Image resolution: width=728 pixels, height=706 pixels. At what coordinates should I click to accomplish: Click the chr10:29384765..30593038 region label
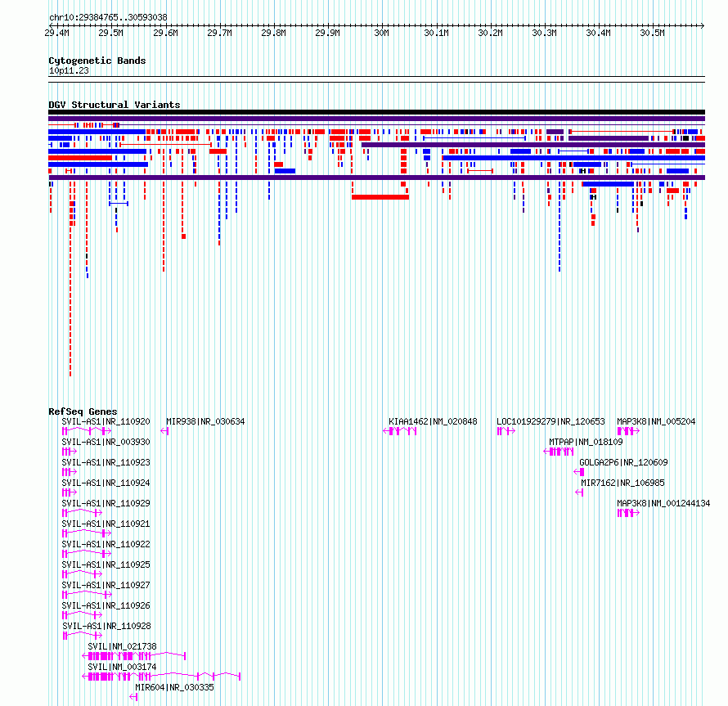(108, 17)
